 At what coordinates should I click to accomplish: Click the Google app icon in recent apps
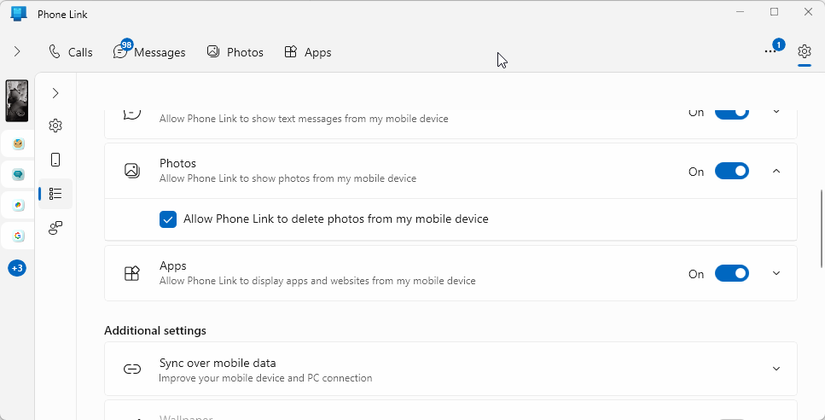(18, 236)
